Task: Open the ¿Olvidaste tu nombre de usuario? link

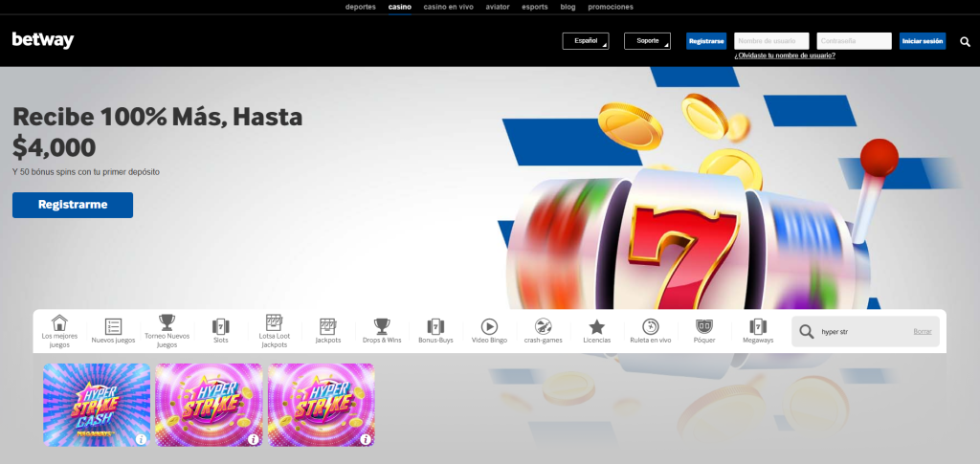Action: click(785, 55)
